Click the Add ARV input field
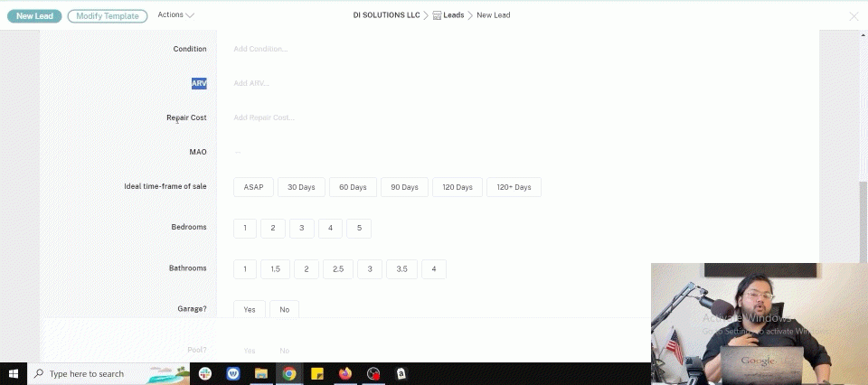 [251, 83]
